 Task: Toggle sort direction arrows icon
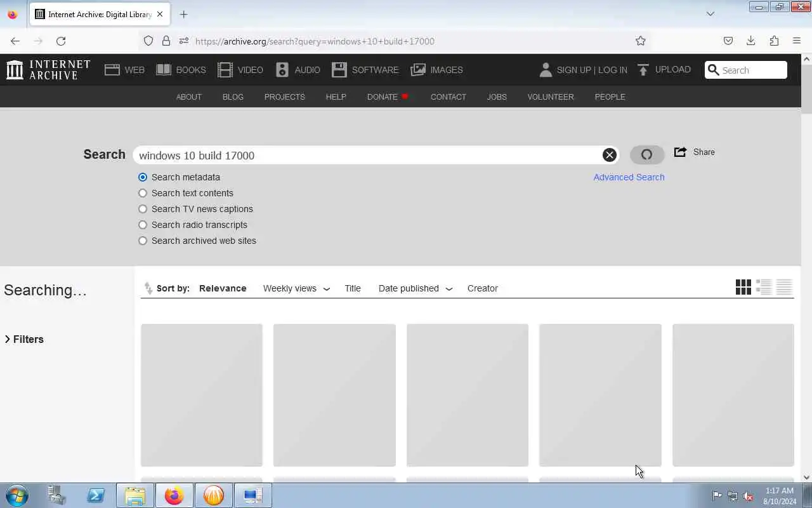pyautogui.click(x=148, y=288)
